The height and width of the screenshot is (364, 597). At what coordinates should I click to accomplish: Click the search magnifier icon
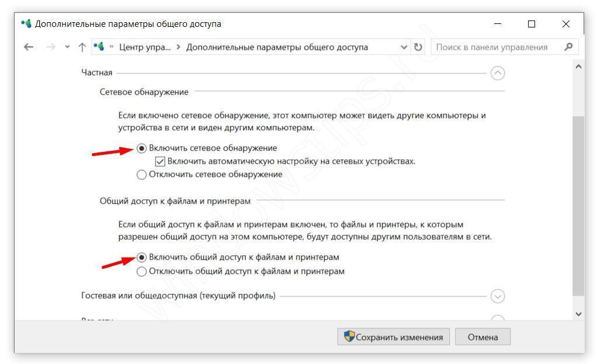(568, 47)
